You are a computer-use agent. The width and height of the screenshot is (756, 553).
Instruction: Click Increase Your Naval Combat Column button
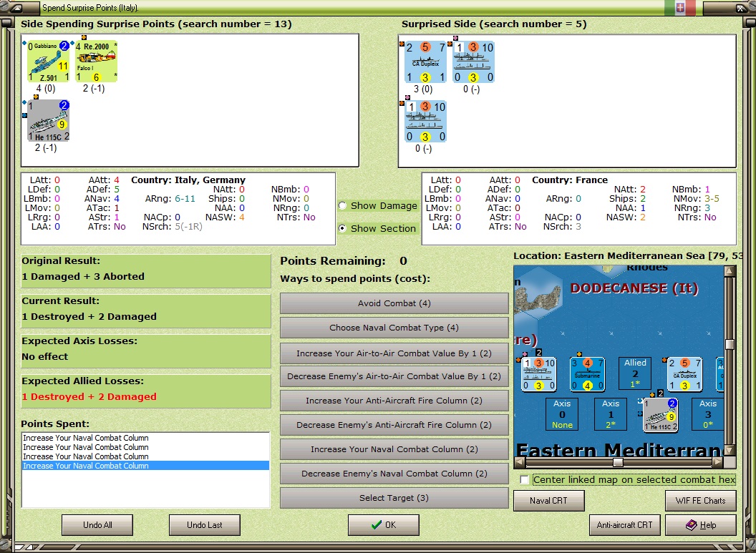pyautogui.click(x=394, y=449)
